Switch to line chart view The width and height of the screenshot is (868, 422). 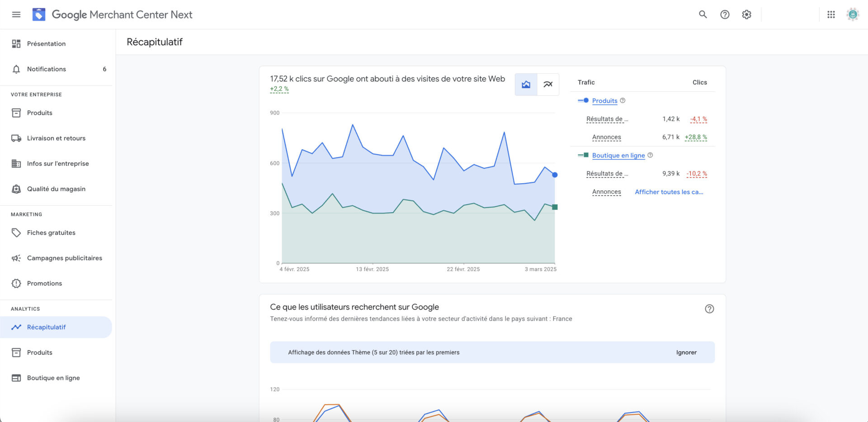tap(548, 85)
